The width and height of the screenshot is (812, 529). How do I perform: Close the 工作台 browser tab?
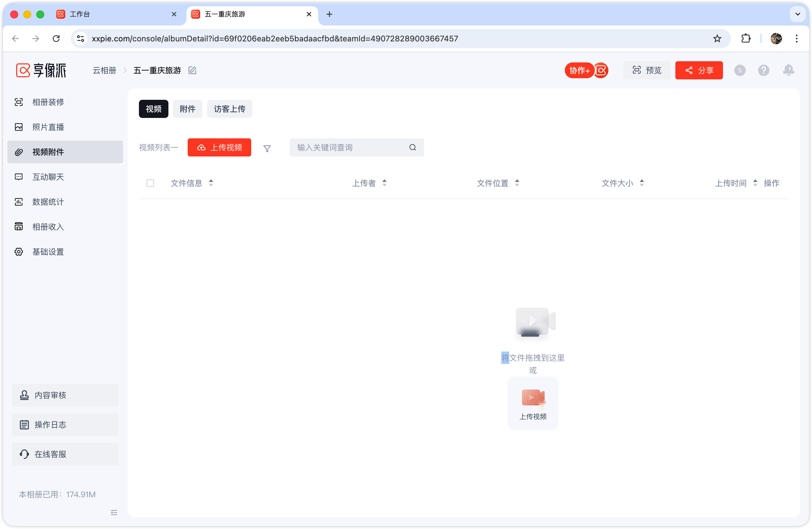point(174,14)
